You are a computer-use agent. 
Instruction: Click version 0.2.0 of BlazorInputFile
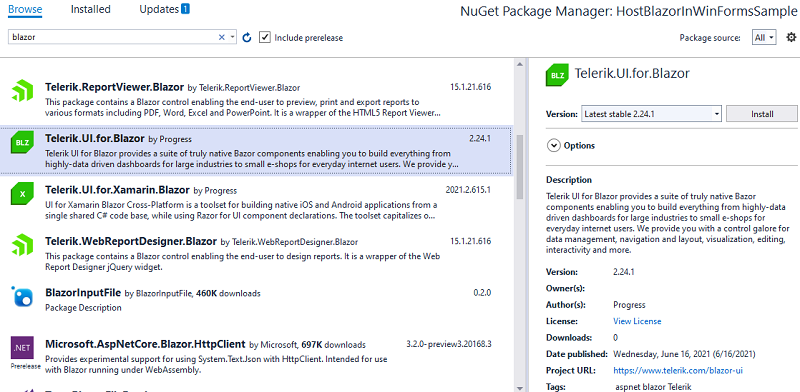pos(482,293)
